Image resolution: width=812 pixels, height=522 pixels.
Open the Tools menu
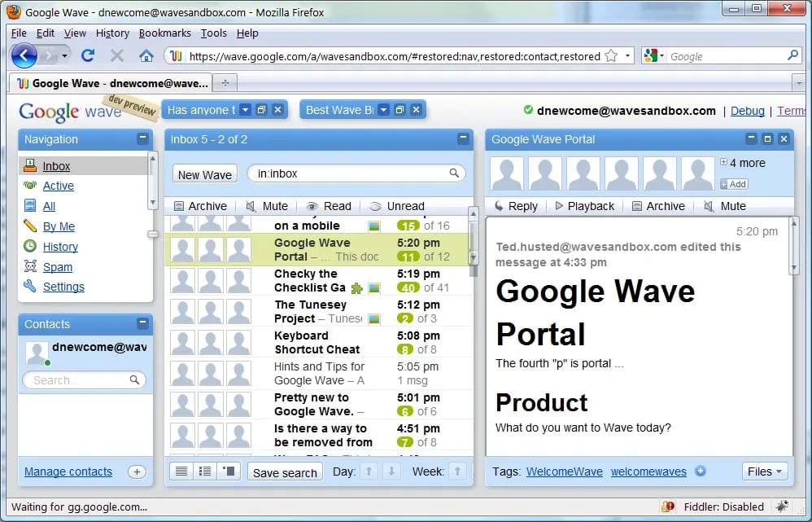coord(214,33)
